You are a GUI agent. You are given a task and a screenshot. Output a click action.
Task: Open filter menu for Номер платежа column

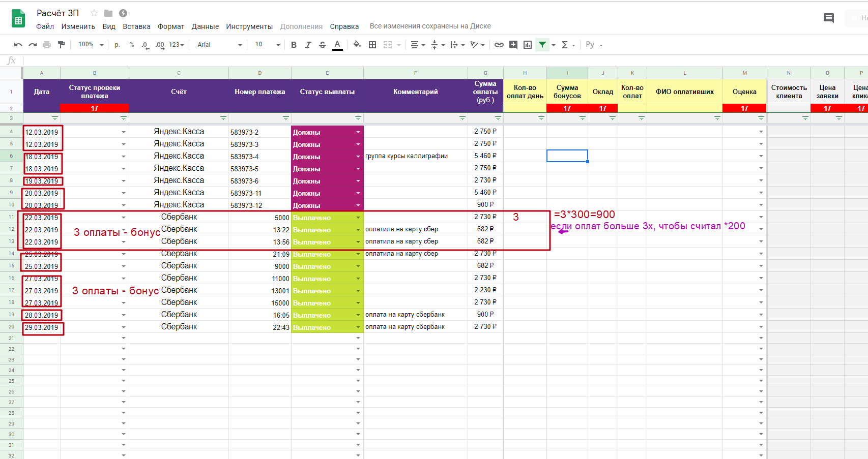286,118
